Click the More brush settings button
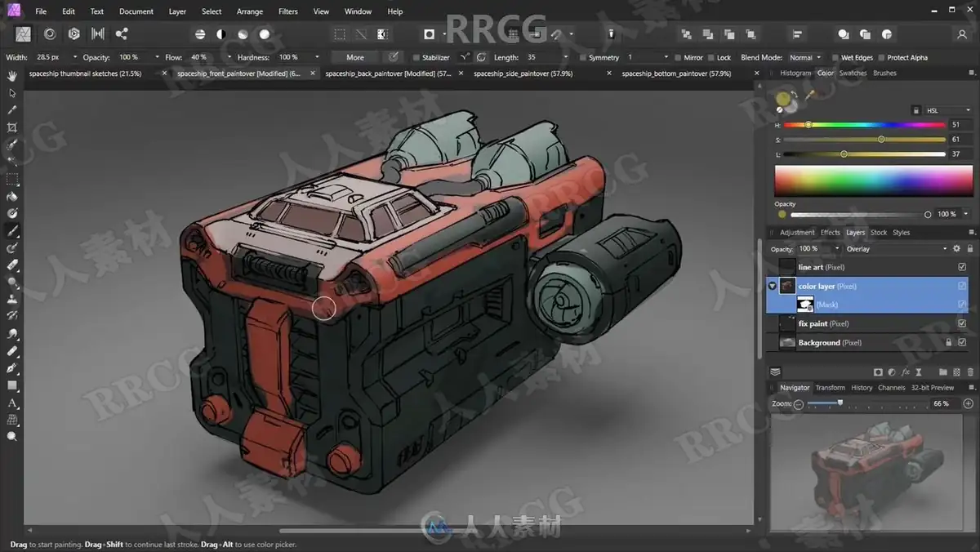 click(x=355, y=57)
